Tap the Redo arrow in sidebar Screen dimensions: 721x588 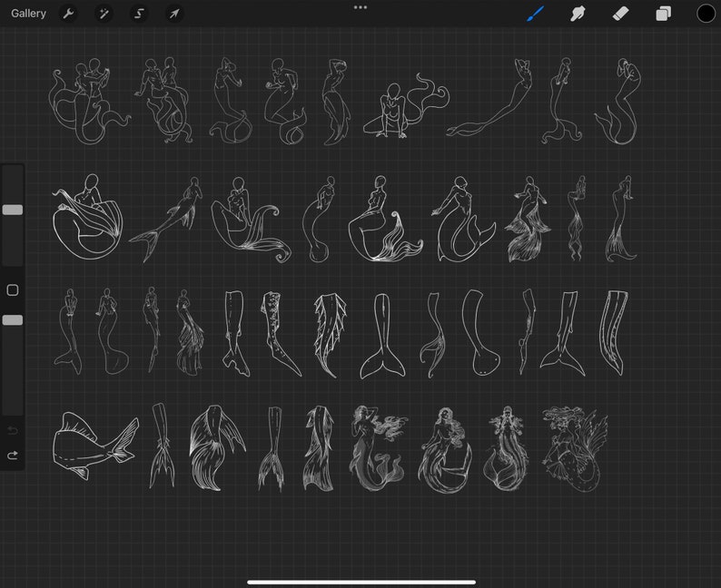13,456
